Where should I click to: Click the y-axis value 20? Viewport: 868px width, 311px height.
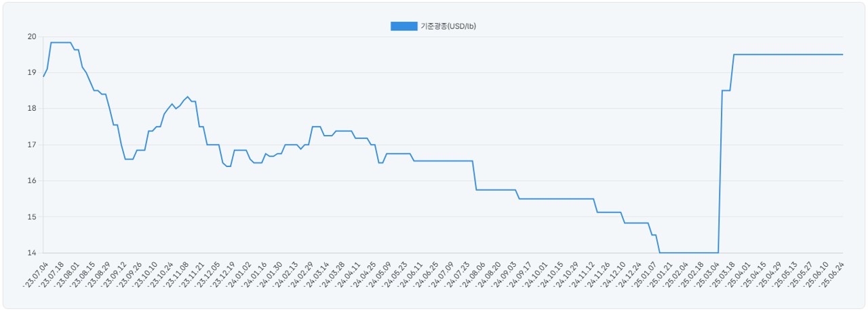click(x=31, y=37)
